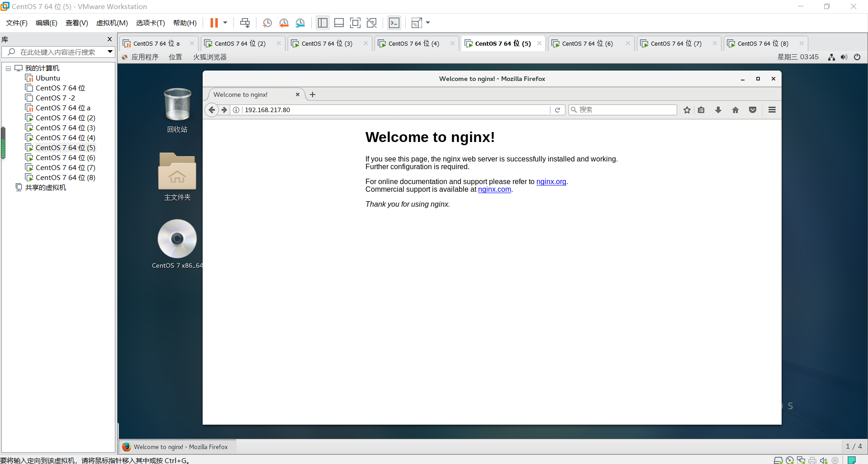
Task: Open the snapshot manager
Action: [x=300, y=23]
